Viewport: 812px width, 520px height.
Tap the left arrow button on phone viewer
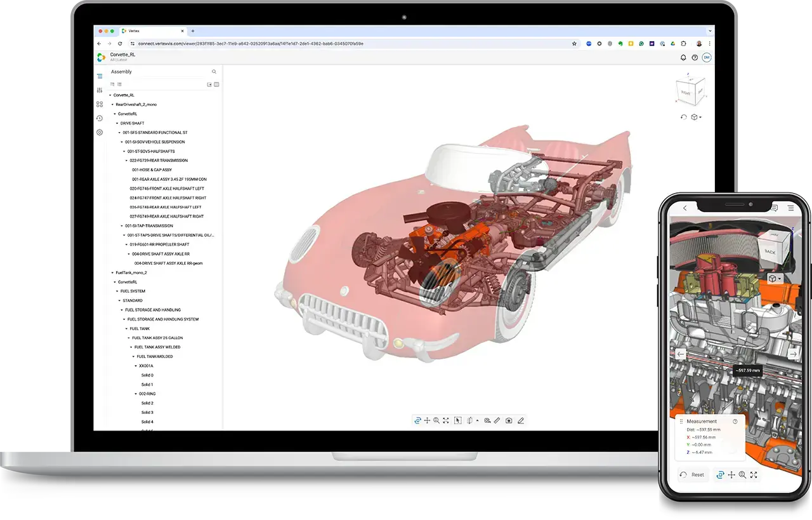[x=681, y=354]
